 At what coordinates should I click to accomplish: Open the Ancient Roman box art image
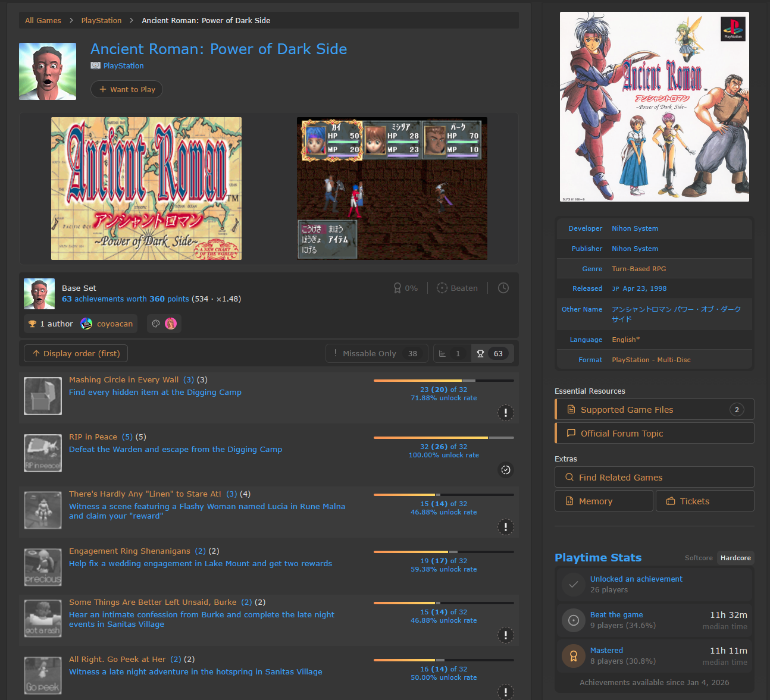[x=655, y=107]
